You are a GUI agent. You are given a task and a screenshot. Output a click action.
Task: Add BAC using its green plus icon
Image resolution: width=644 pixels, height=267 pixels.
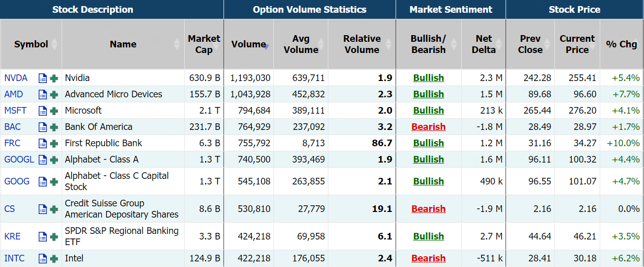pyautogui.click(x=54, y=127)
